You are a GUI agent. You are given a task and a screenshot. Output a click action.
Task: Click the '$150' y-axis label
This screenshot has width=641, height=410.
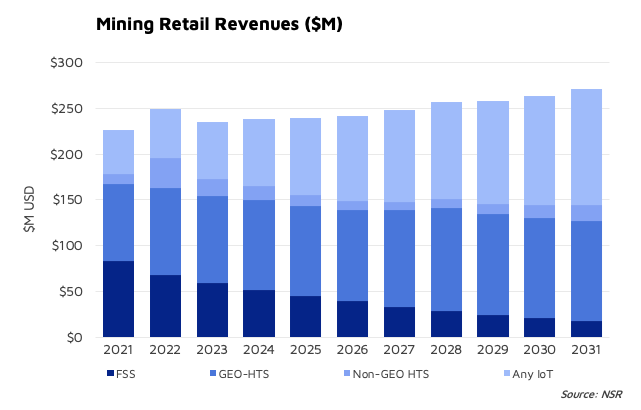click(67, 200)
